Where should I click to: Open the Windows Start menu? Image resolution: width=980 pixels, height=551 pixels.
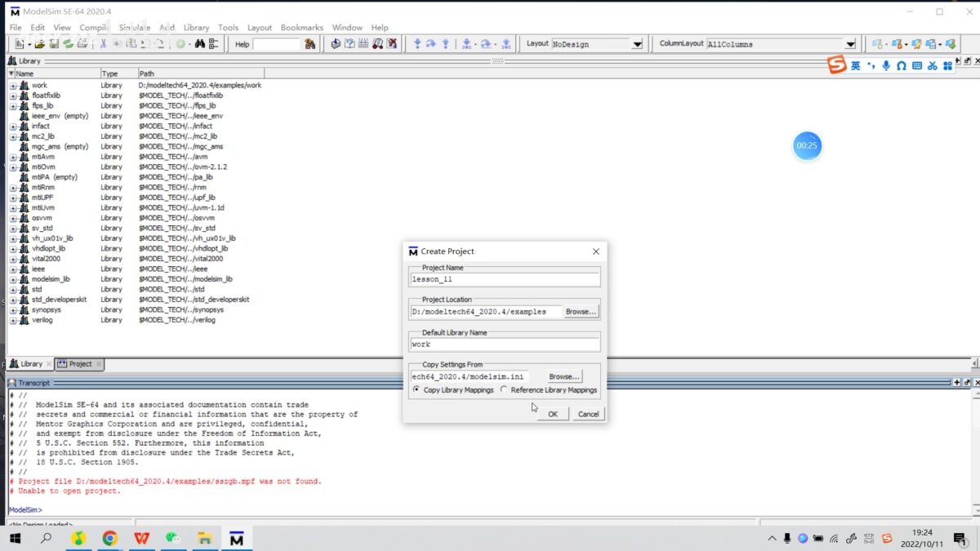15,538
